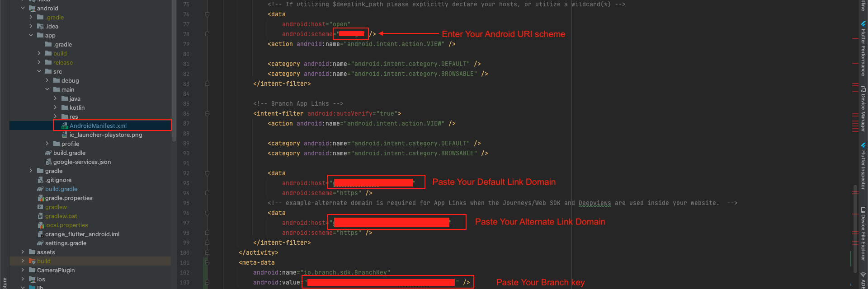Toggle fold marker at line 86
This screenshot has width=868, height=289.
point(207,114)
